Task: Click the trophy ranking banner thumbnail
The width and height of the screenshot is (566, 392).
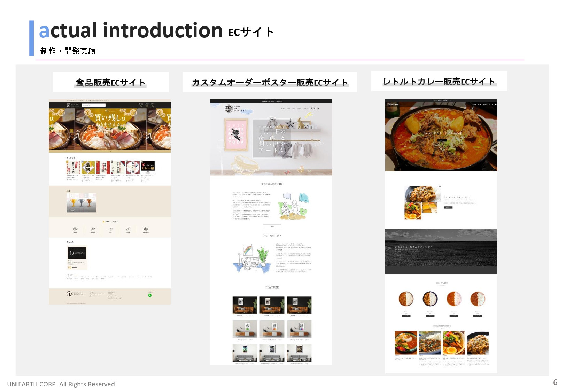Action: [81, 202]
